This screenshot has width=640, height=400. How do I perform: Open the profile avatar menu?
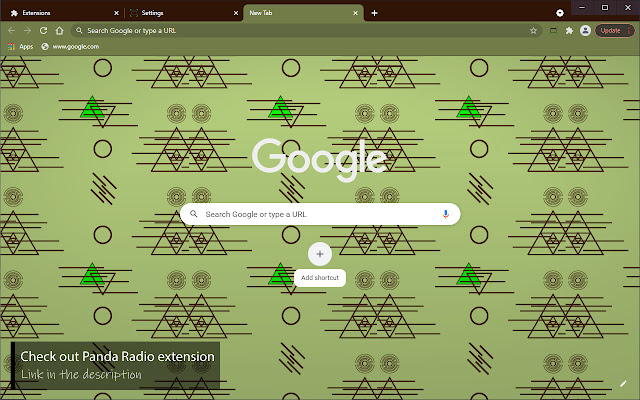pyautogui.click(x=585, y=31)
